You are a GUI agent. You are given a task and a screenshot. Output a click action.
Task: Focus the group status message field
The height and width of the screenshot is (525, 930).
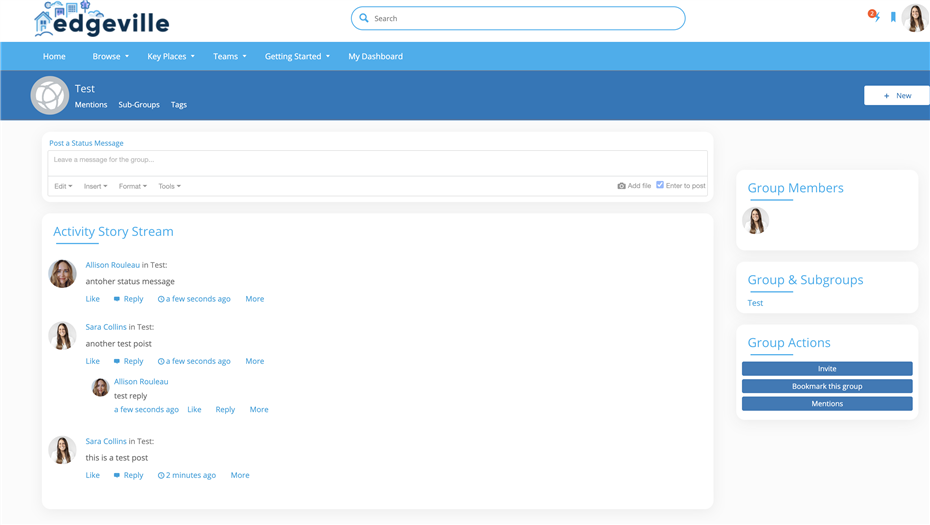coord(377,160)
